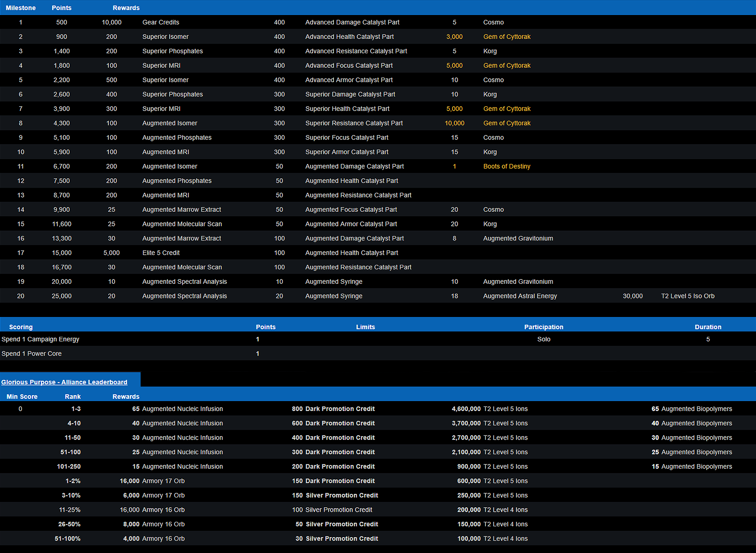The width and height of the screenshot is (756, 553).
Task: Click 8,000 Armory 16 Orb reward
Action: pyautogui.click(x=154, y=524)
